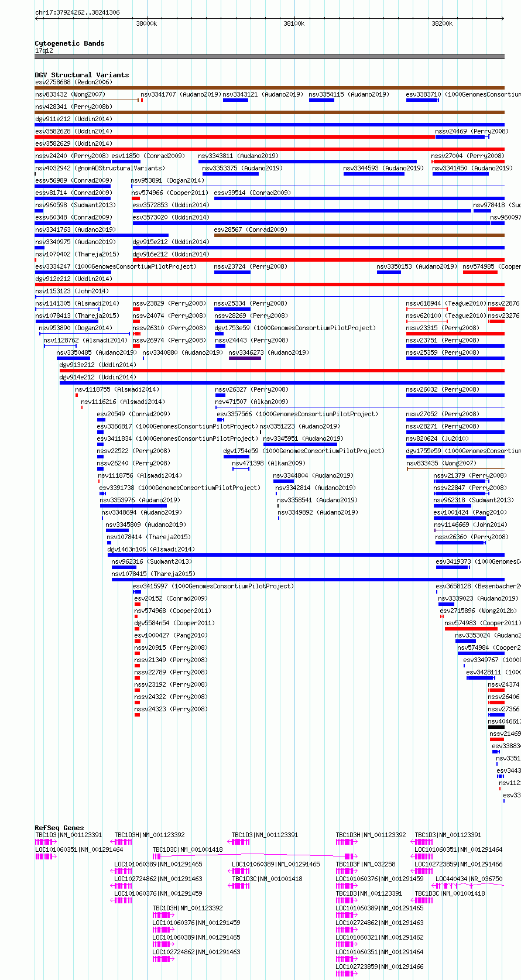Click the chr17:37924262..38241306 coordinate label
The height and width of the screenshot is (980, 521).
click(x=77, y=12)
